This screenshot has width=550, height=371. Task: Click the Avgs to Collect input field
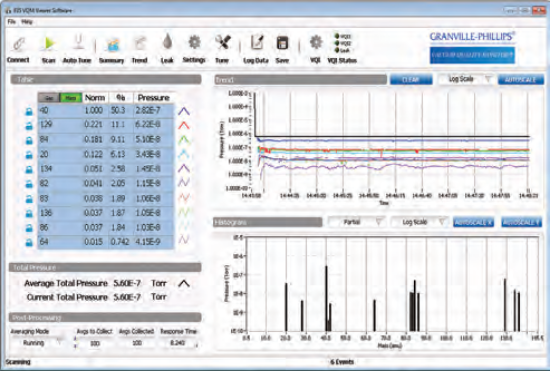[95, 343]
